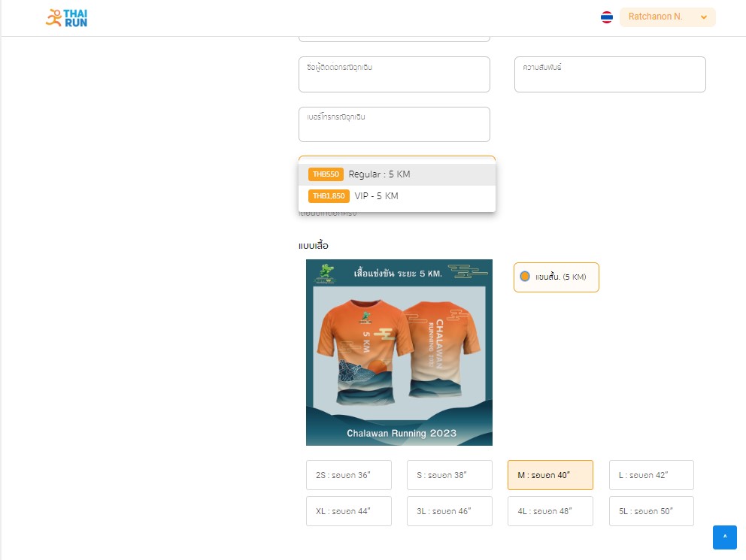Click the blue back-to-top arrow button
Screen dimensions: 746x560
click(725, 537)
